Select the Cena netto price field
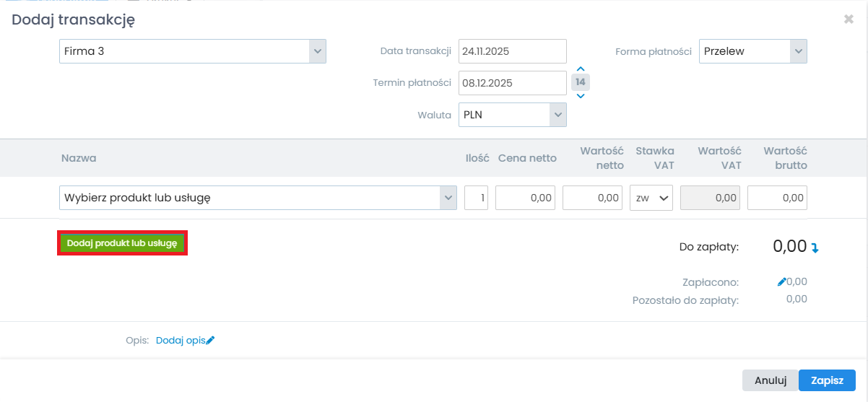This screenshot has width=868, height=402. (x=524, y=198)
